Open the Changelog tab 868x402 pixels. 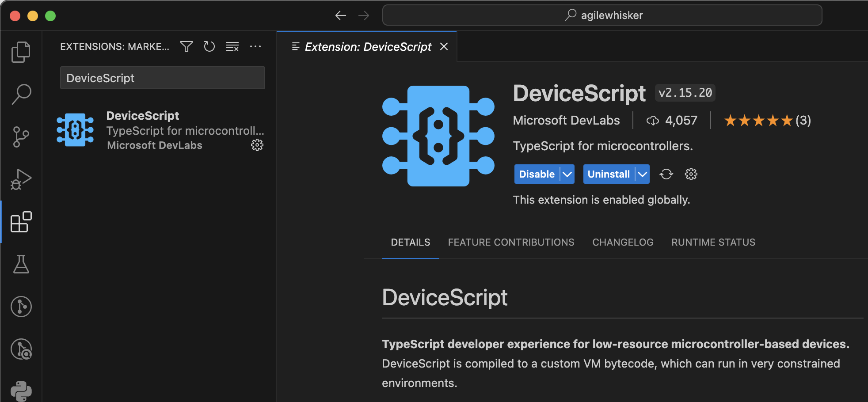tap(623, 242)
